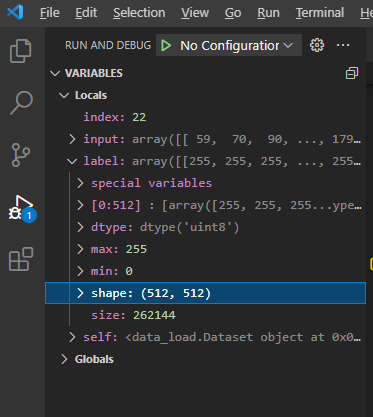Open launch.json with the gear icon
Screen dimensions: 373x417
click(x=317, y=45)
